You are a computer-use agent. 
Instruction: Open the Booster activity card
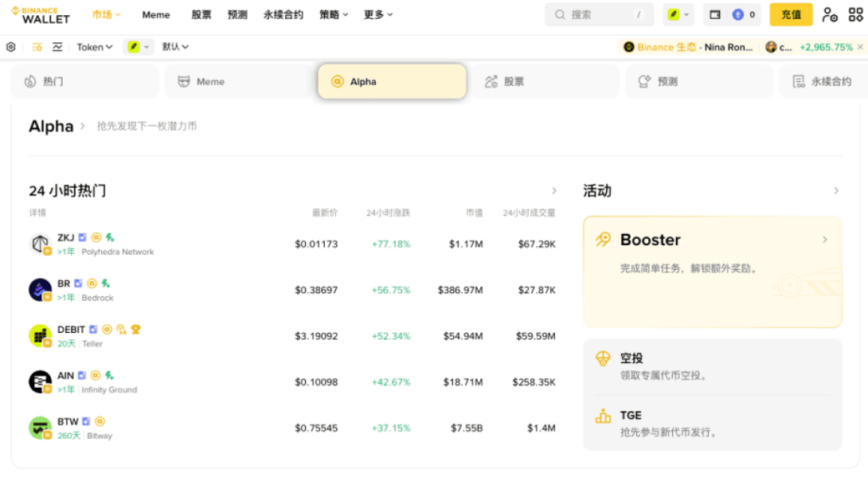click(x=713, y=272)
